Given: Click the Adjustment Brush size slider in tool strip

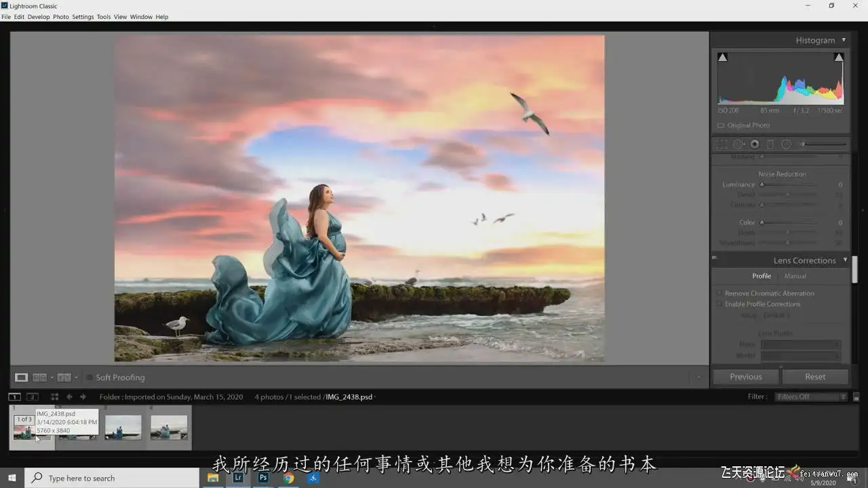Looking at the screenshot, I should click(x=823, y=144).
